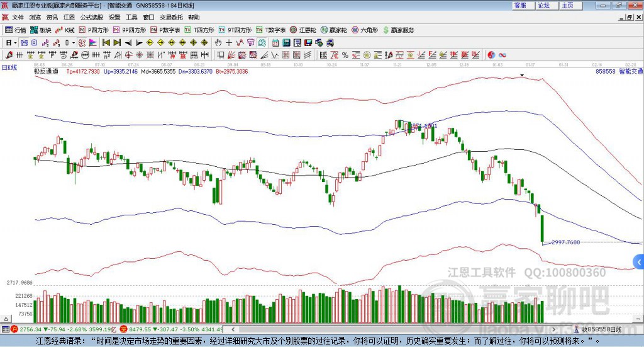Open the calculator tool
This screenshot has height=347, width=644.
click(x=286, y=42)
